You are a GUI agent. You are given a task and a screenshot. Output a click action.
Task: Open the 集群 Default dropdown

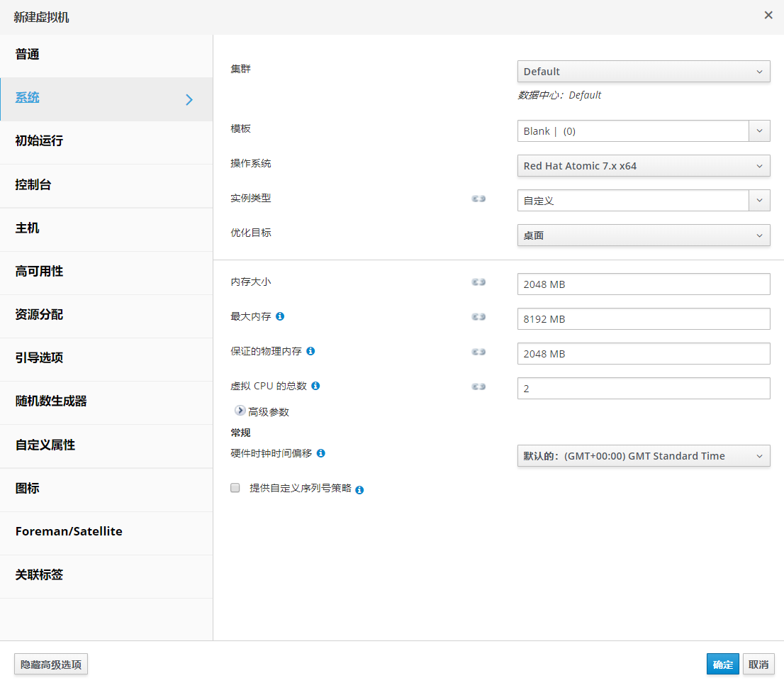[x=644, y=72]
